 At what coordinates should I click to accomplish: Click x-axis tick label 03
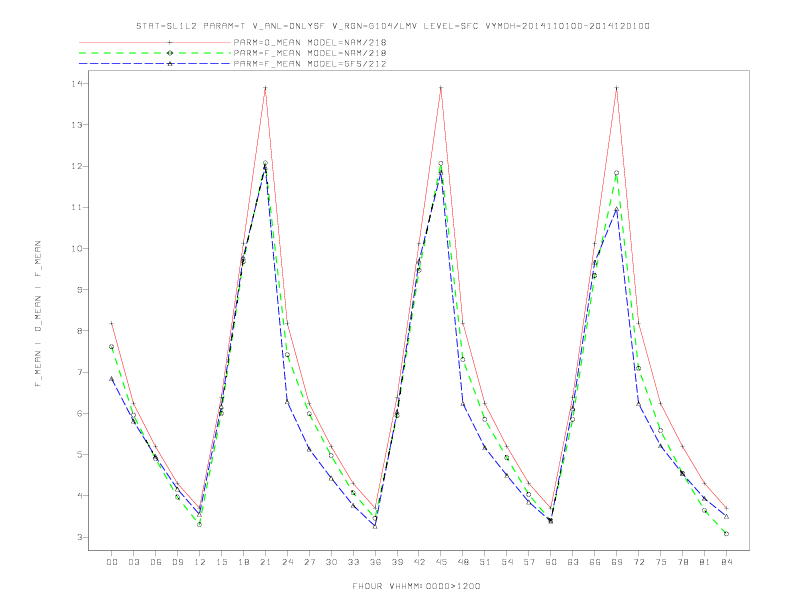[x=133, y=562]
